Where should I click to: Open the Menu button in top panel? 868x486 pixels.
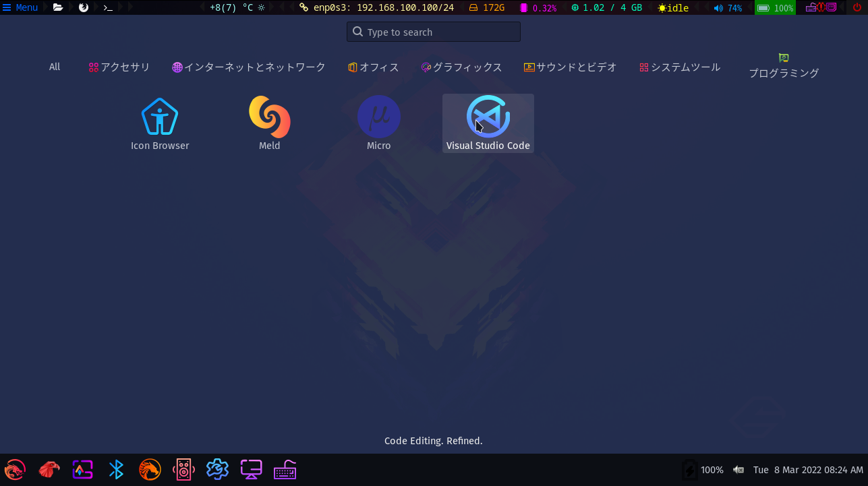point(20,7)
